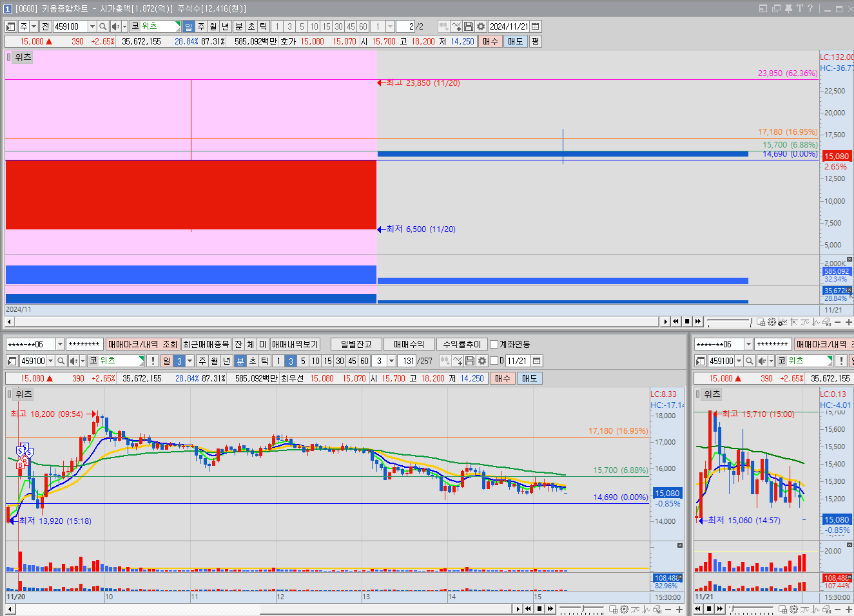Click the 매수 buy button in top chart
854x616 pixels.
[x=490, y=41]
